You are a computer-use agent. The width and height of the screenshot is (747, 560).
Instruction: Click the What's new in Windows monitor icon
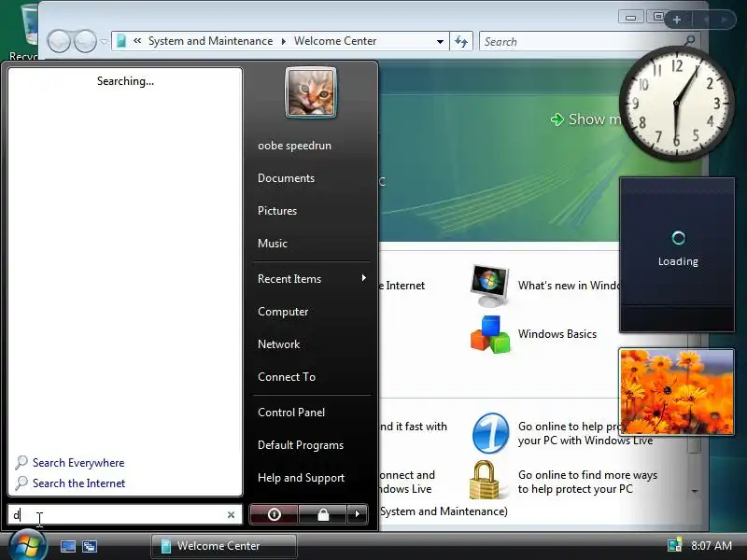tap(489, 285)
